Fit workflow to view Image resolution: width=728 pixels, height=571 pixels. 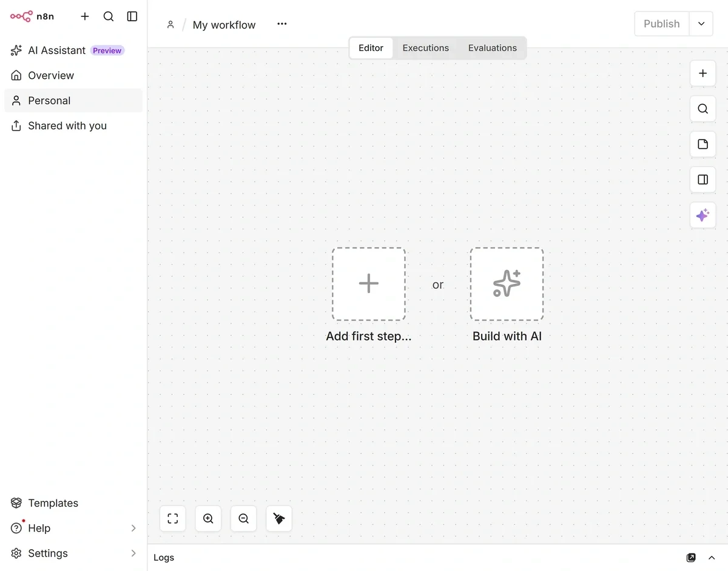click(173, 519)
